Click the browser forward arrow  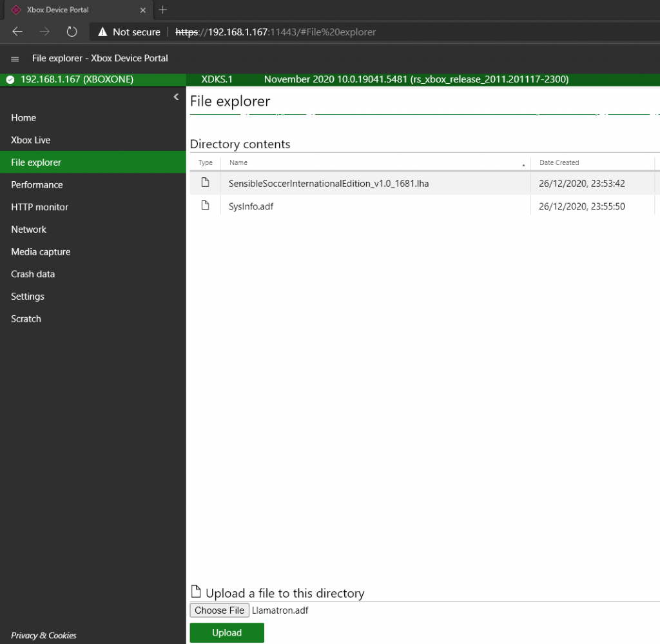pos(44,32)
